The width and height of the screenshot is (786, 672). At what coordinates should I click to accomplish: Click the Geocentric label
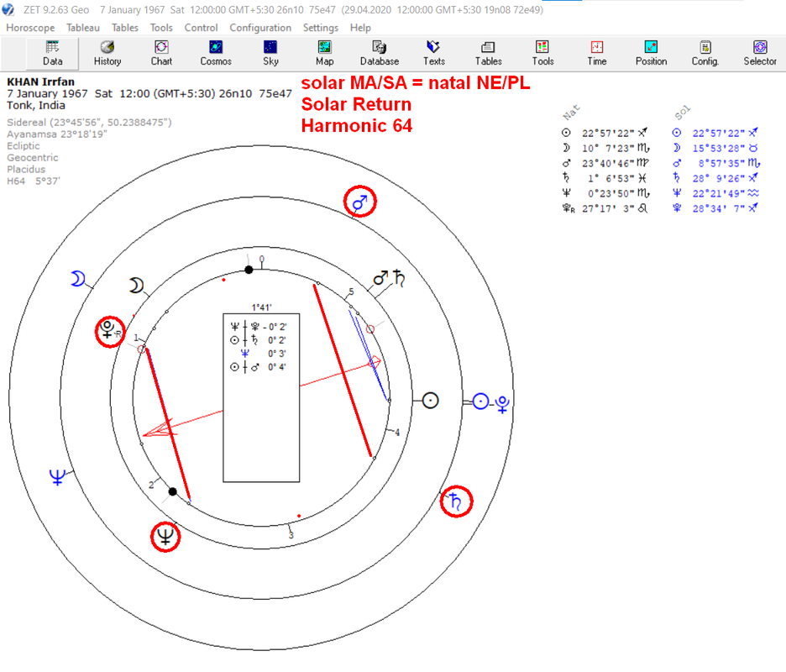click(33, 157)
